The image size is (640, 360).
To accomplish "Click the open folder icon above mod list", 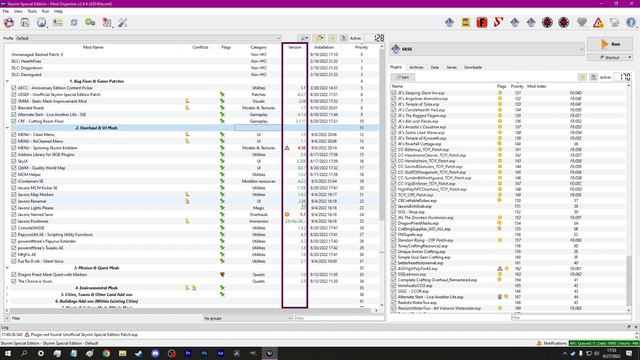I will pyautogui.click(x=319, y=38).
